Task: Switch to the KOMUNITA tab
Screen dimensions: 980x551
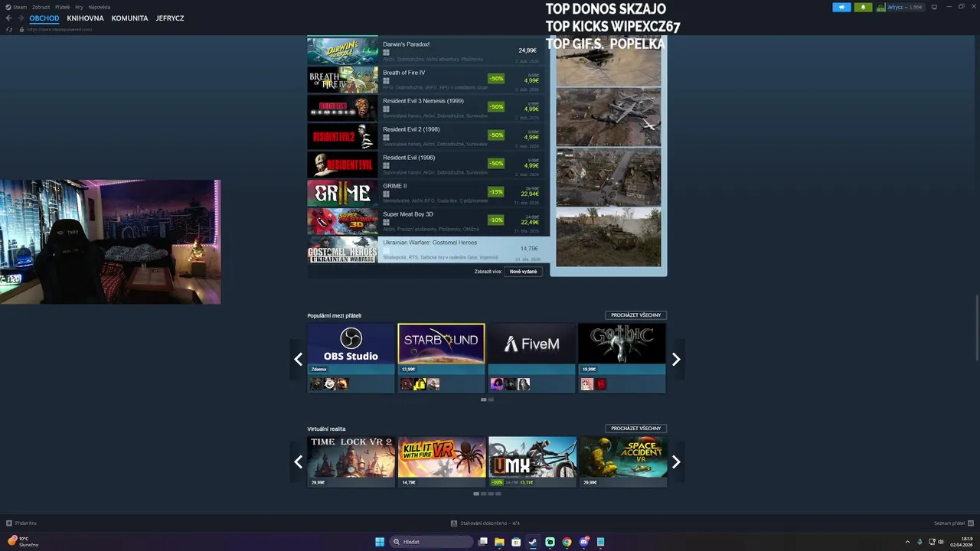Action: tap(129, 18)
